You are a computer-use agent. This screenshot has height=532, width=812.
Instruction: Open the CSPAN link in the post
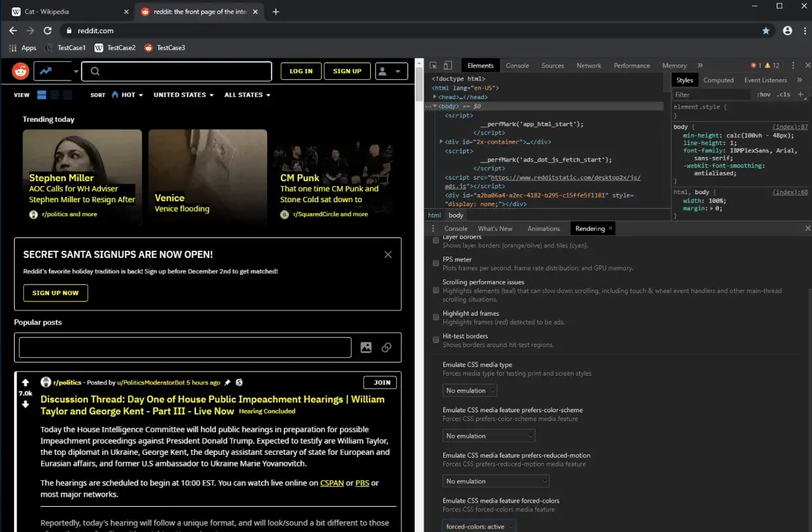tap(332, 483)
